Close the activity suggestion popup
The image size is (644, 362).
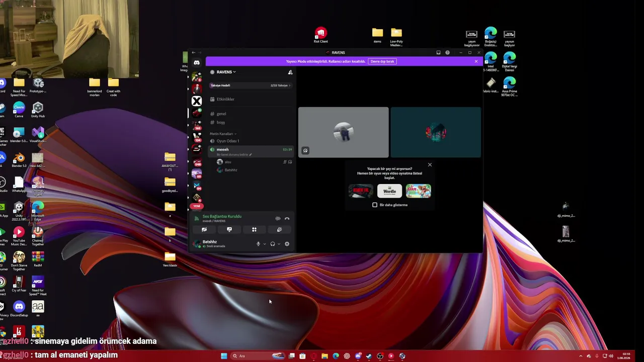(430, 165)
